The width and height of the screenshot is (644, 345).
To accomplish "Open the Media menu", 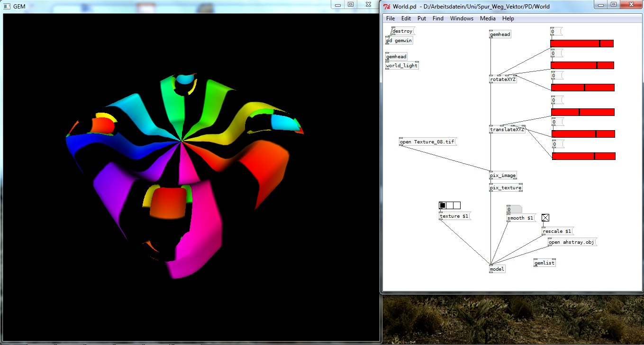I will click(x=488, y=18).
